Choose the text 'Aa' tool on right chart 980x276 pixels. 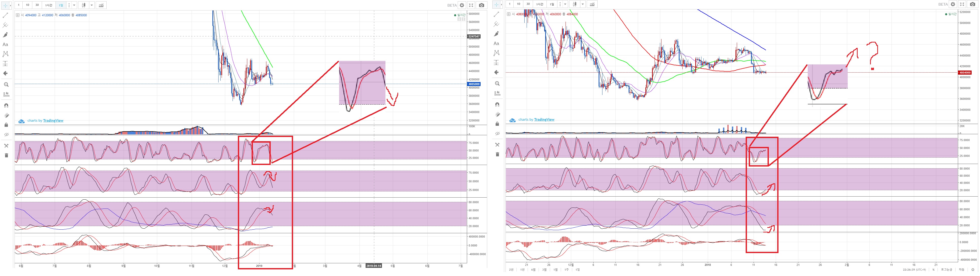[x=496, y=43]
